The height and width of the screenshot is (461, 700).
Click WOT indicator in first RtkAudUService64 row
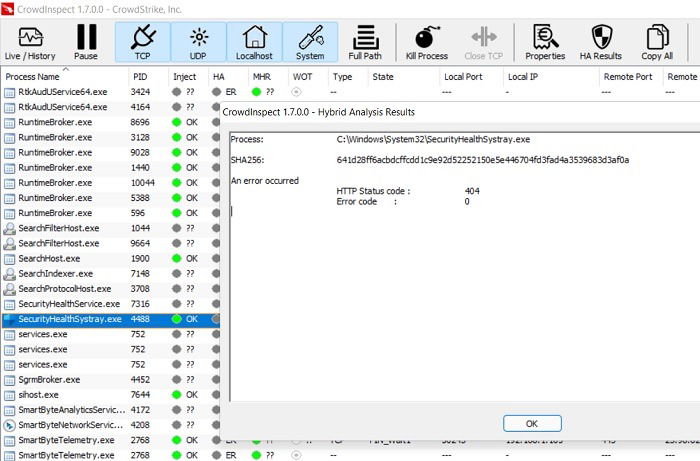coord(296,92)
